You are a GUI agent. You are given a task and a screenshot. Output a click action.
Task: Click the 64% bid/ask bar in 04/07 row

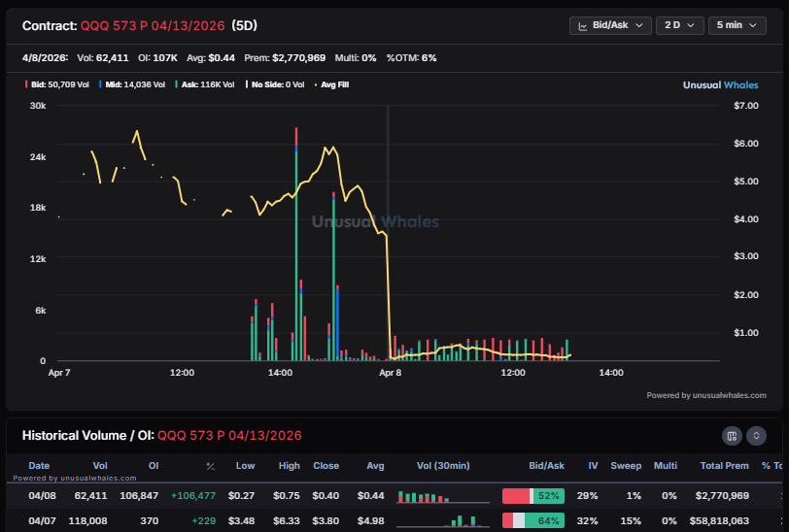pos(533,521)
